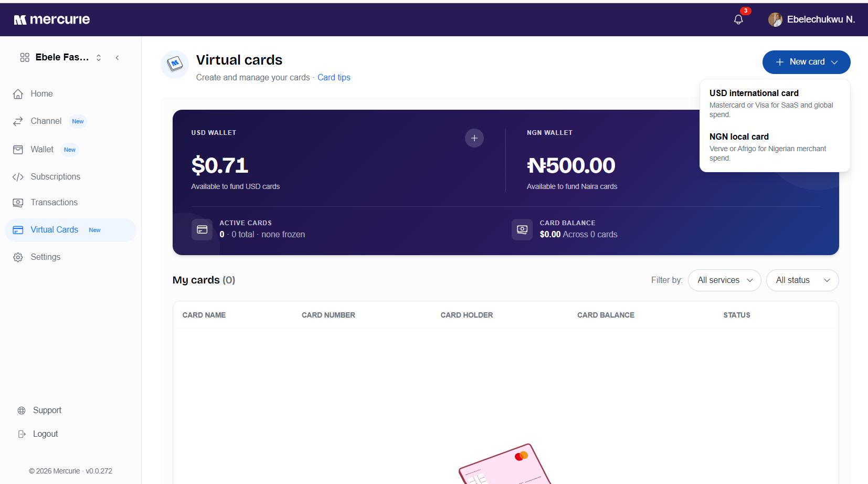Open the notifications bell
This screenshot has width=868, height=484.
(x=738, y=19)
